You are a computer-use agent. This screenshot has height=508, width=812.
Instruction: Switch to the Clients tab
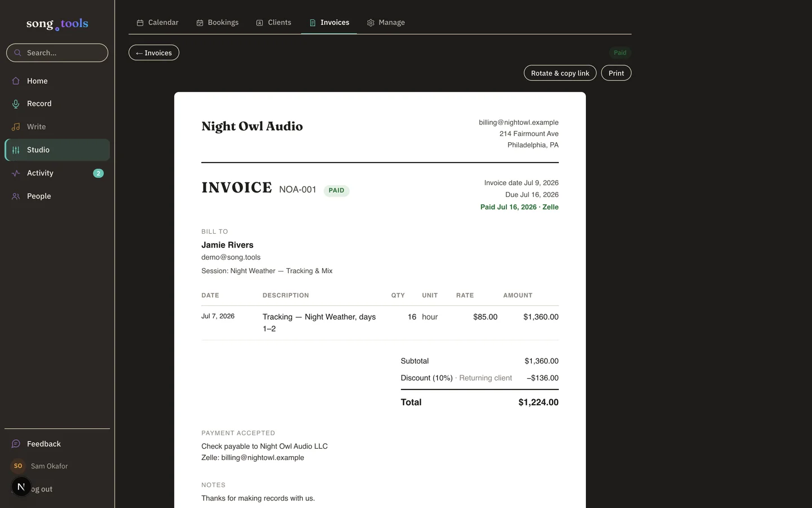(273, 23)
